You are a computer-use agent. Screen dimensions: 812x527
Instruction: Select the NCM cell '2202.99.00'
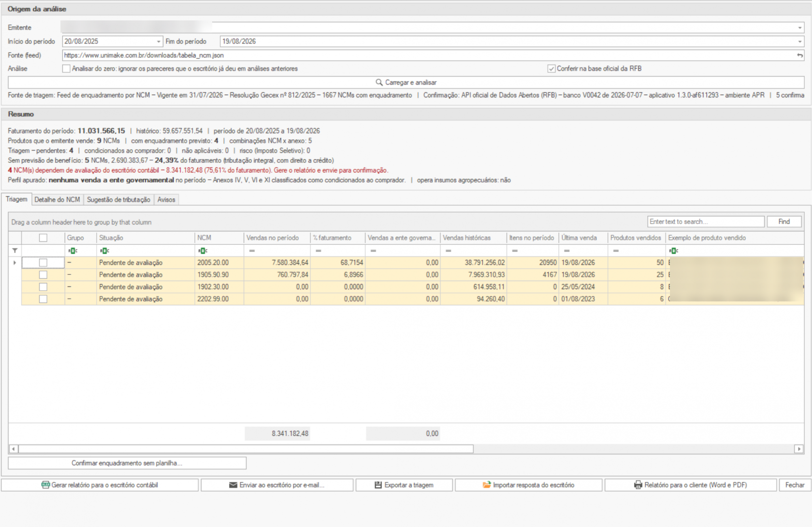219,299
